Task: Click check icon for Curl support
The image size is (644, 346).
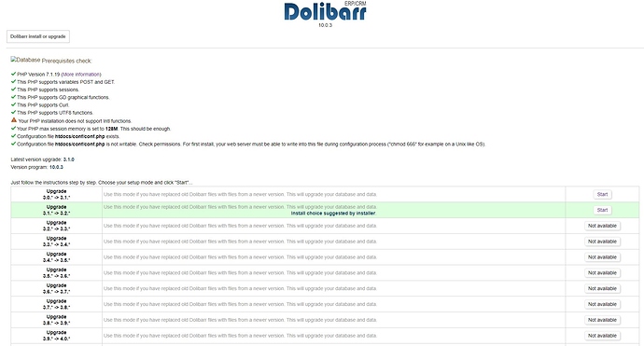Action: tap(14, 104)
